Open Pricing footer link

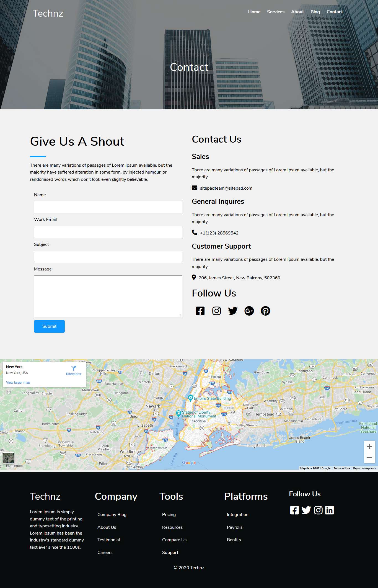point(169,515)
